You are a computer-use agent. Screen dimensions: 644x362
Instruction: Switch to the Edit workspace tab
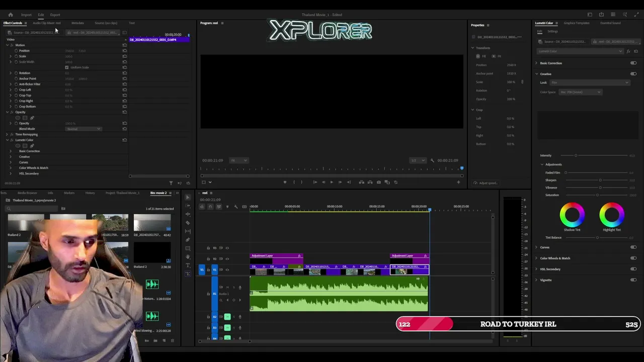click(41, 15)
